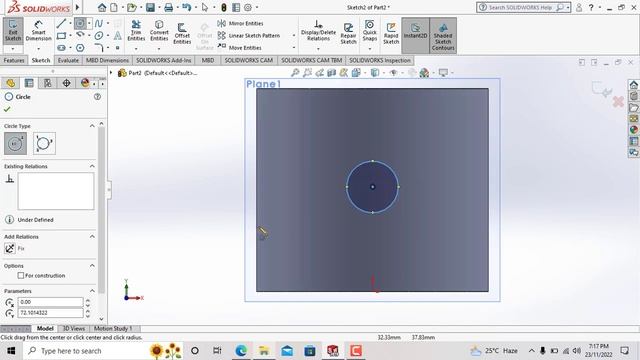Open the 3D Views bottom tab
This screenshot has width=640, height=360.
point(73,329)
